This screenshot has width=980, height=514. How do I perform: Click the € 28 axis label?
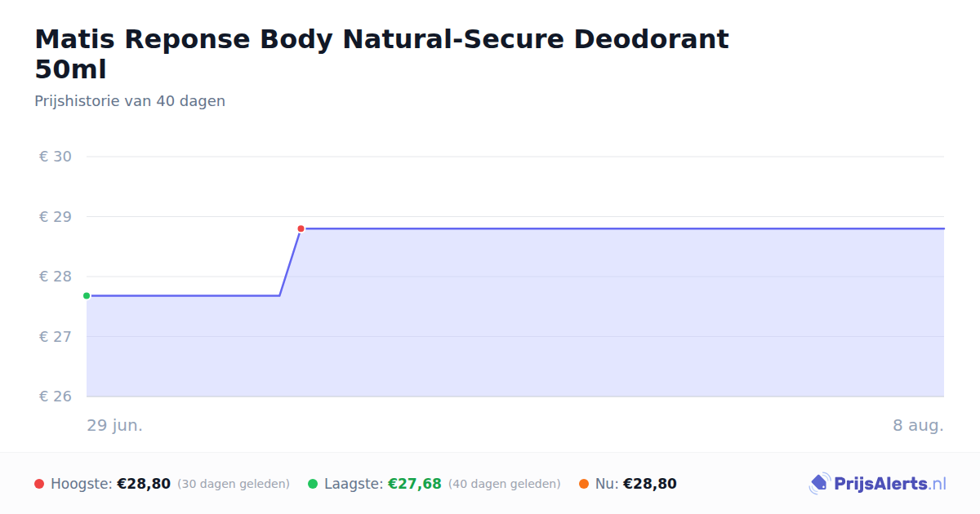point(56,277)
